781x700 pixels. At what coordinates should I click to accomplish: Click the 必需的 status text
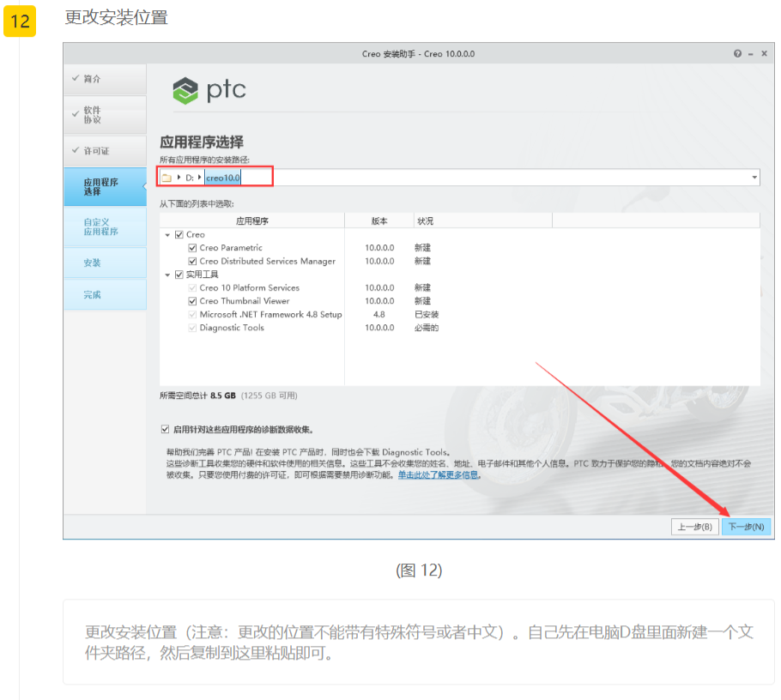(427, 328)
